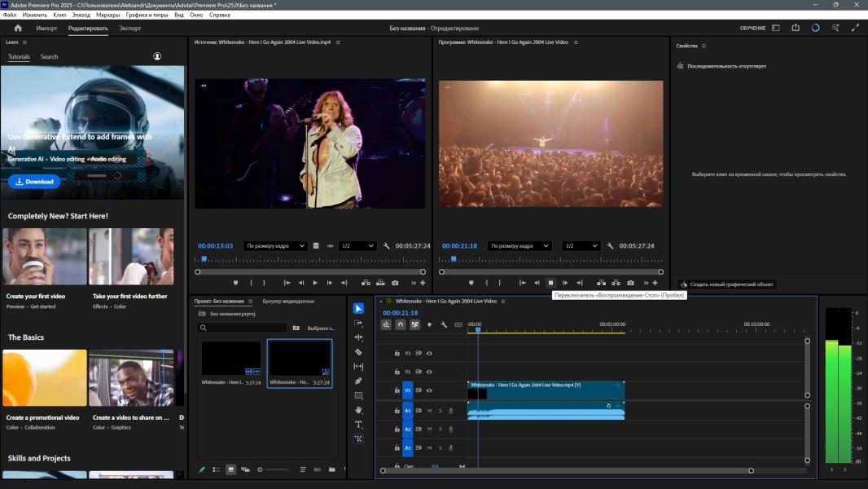Image resolution: width=868 pixels, height=489 pixels.
Task: Open the Эпизод menu in menu bar
Action: pyautogui.click(x=81, y=15)
